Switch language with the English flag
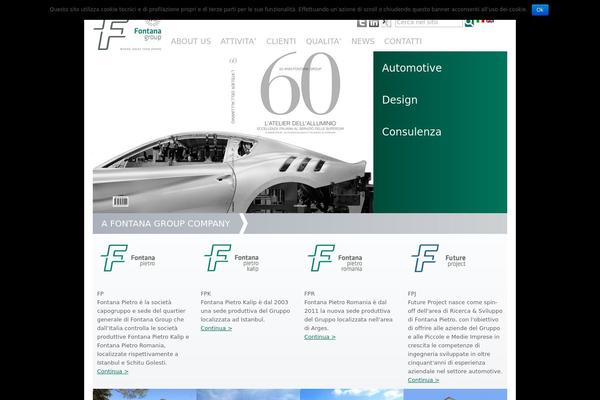The image size is (600, 400). pyautogui.click(x=490, y=21)
